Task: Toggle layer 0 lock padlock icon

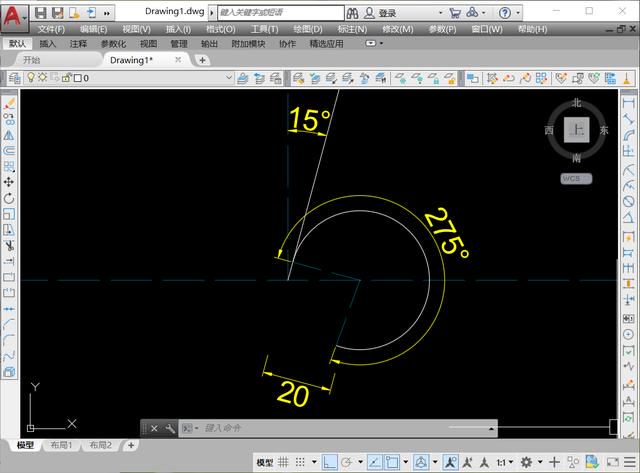Action: (66, 78)
